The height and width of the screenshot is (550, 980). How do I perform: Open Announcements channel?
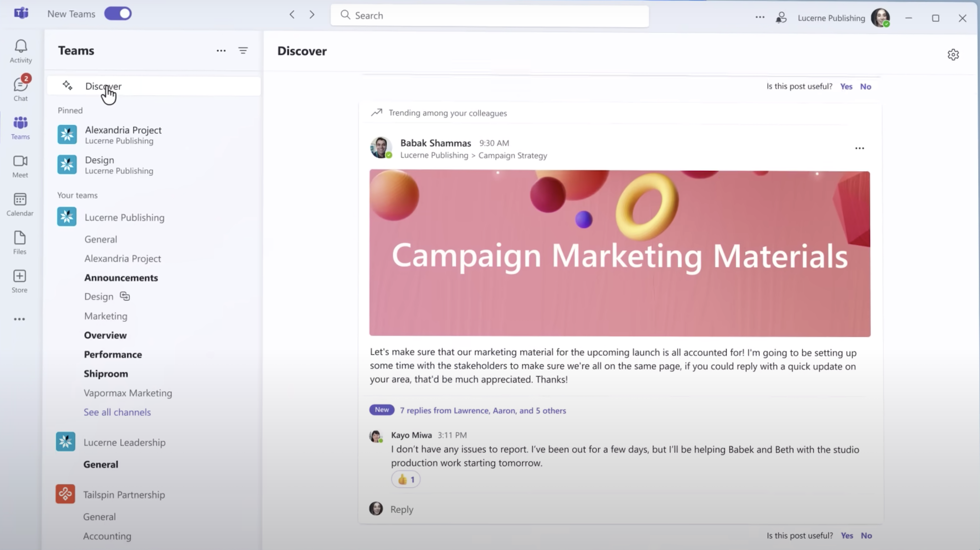121,277
